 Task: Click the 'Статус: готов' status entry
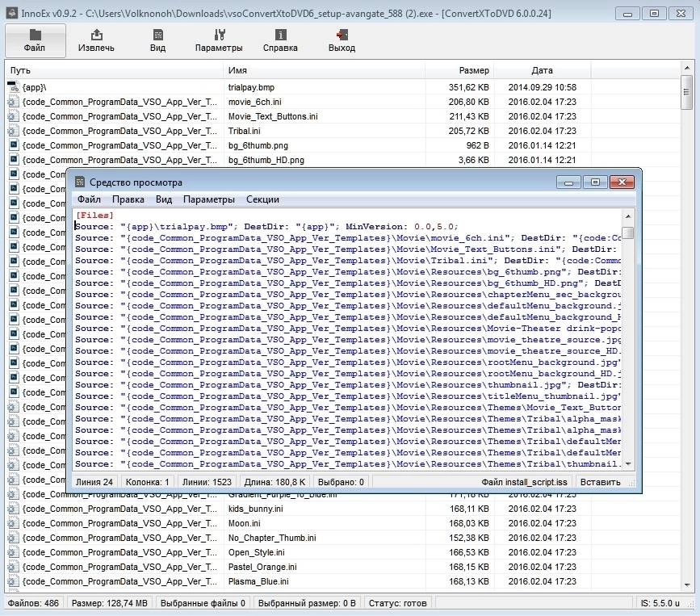[x=398, y=603]
